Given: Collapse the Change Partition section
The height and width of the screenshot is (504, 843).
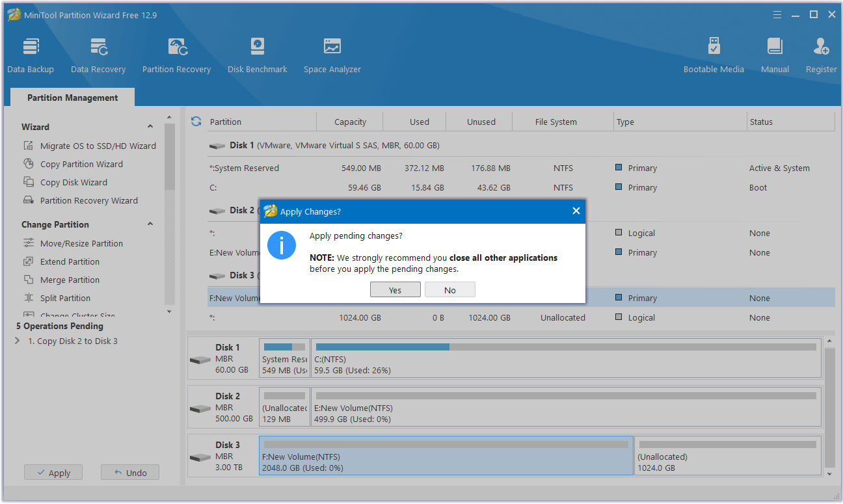Looking at the screenshot, I should pos(150,224).
